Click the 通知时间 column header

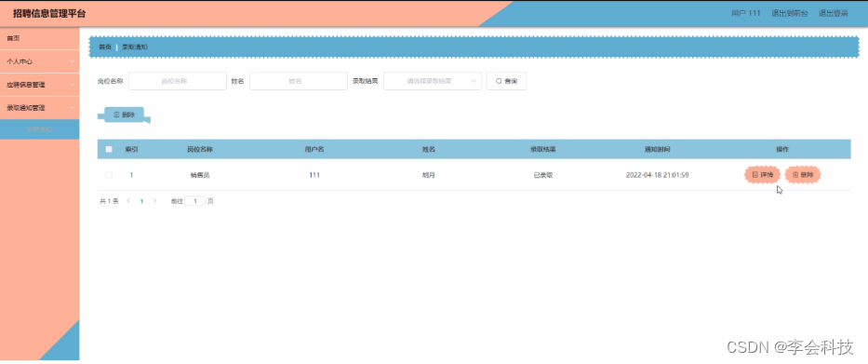point(657,150)
